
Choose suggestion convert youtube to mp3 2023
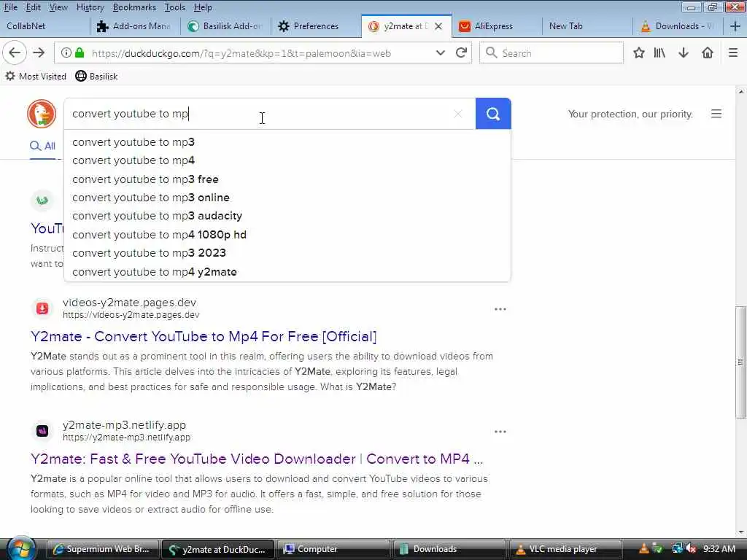[x=287, y=253]
